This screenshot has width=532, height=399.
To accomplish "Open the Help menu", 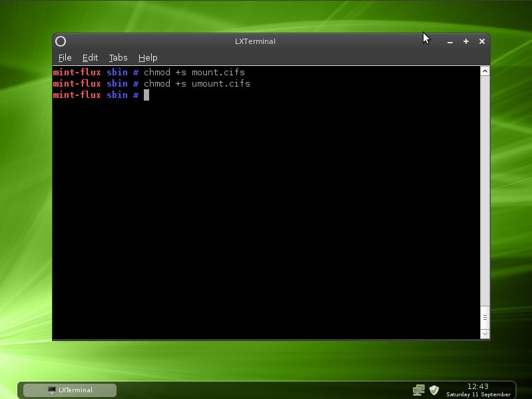I will pos(148,58).
